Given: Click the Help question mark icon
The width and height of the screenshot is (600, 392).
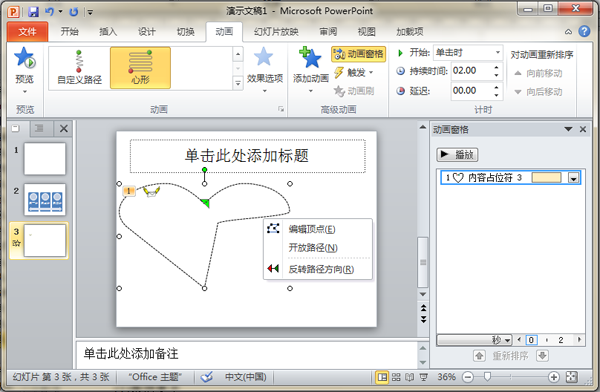Looking at the screenshot, I should coord(584,31).
